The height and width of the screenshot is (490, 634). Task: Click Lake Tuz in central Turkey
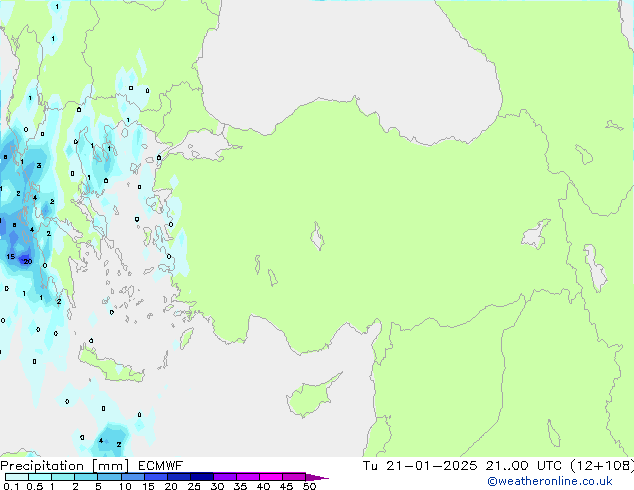pos(318,239)
